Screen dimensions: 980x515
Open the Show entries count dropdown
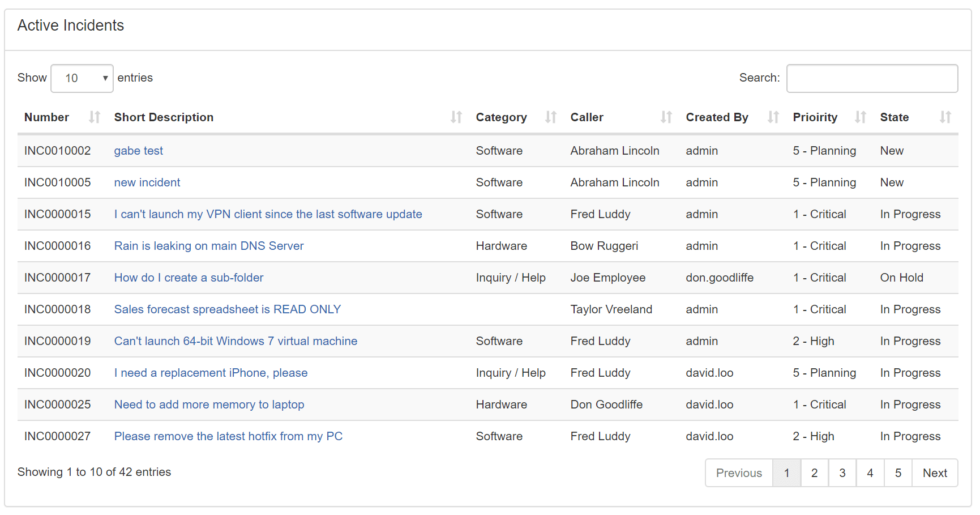pyautogui.click(x=82, y=78)
